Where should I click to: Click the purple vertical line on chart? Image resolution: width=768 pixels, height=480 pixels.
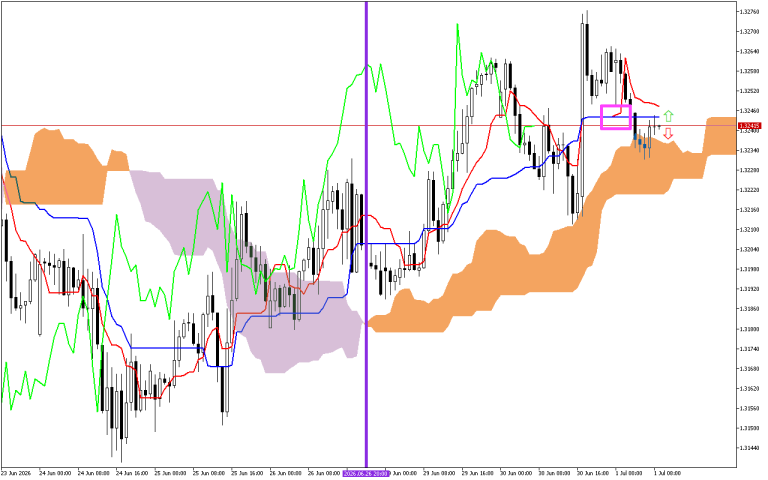366,235
